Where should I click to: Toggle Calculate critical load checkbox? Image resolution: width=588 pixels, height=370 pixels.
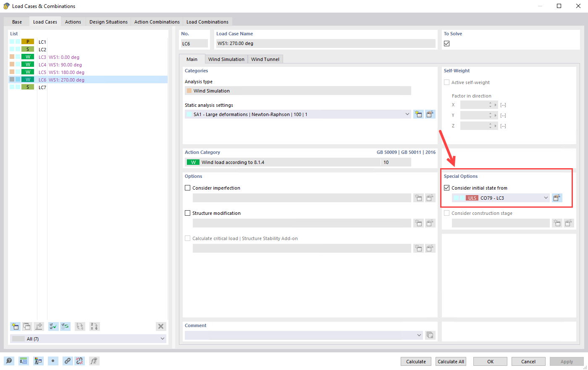[x=188, y=238]
